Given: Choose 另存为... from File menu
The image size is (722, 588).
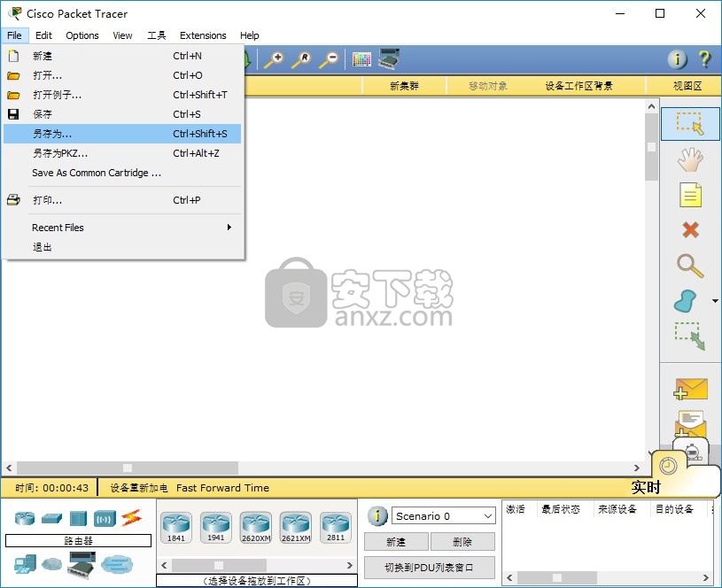Looking at the screenshot, I should pos(122,134).
